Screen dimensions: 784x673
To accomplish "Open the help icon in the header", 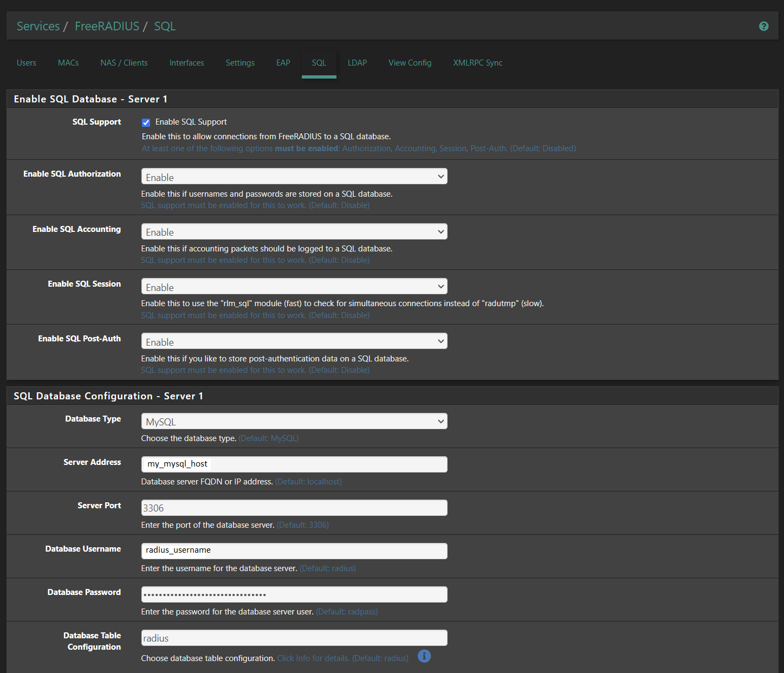I will click(x=763, y=26).
